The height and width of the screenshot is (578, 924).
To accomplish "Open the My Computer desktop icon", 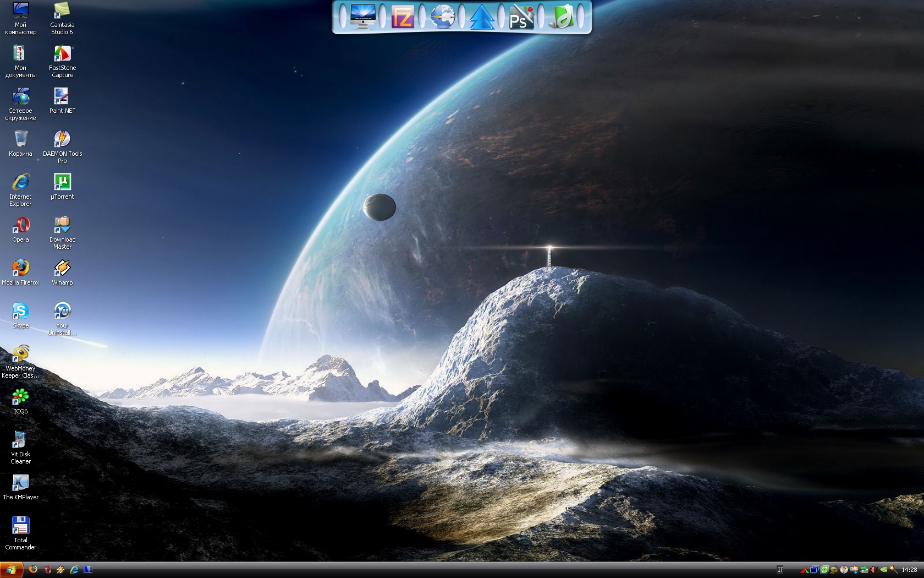I will coord(20,18).
